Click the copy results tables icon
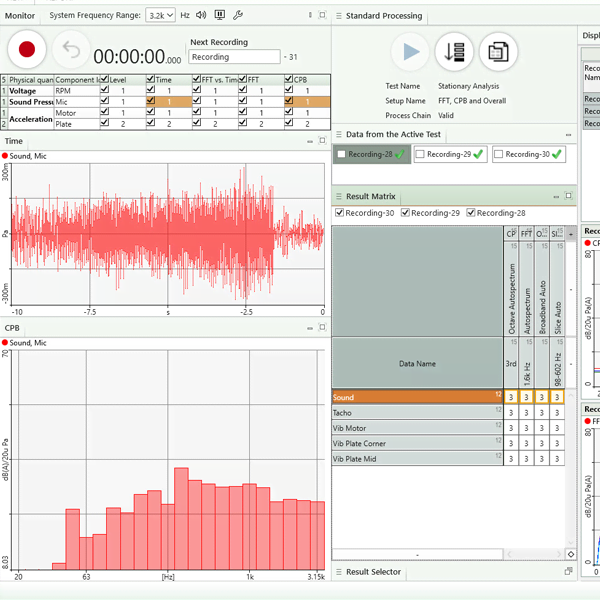The width and height of the screenshot is (600, 600). click(x=497, y=51)
